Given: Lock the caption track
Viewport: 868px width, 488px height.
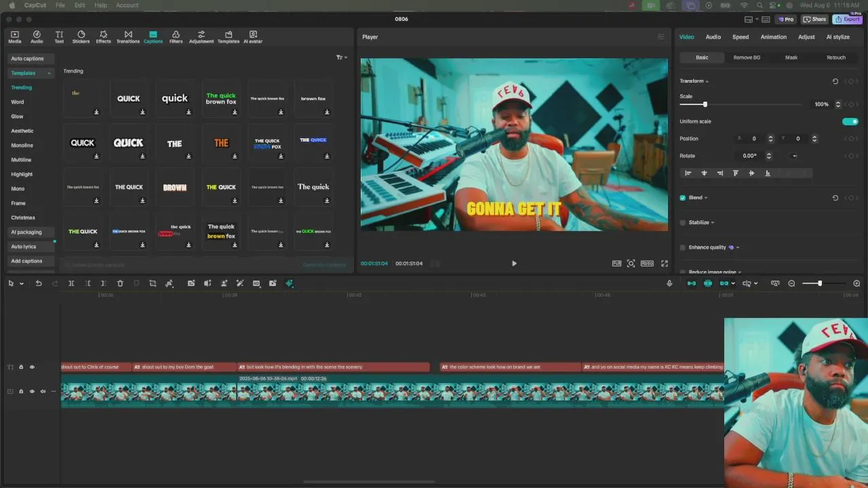Looking at the screenshot, I should 21,367.
